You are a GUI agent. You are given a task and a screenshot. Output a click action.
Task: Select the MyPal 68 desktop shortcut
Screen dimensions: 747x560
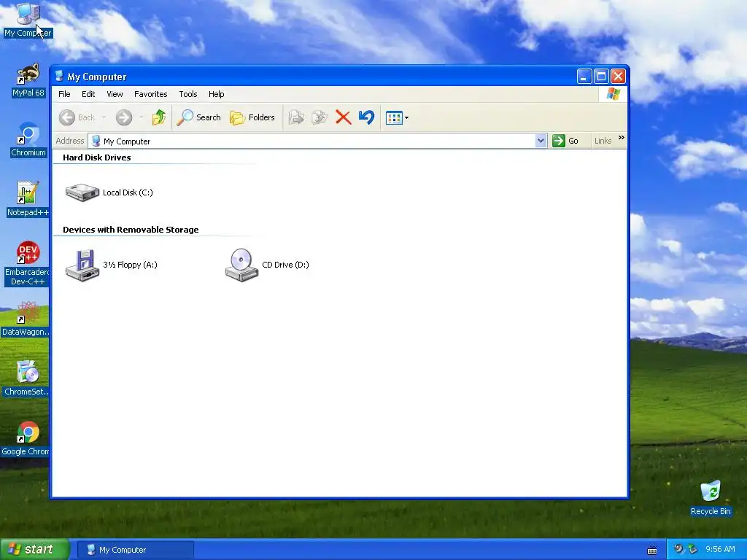[x=28, y=80]
